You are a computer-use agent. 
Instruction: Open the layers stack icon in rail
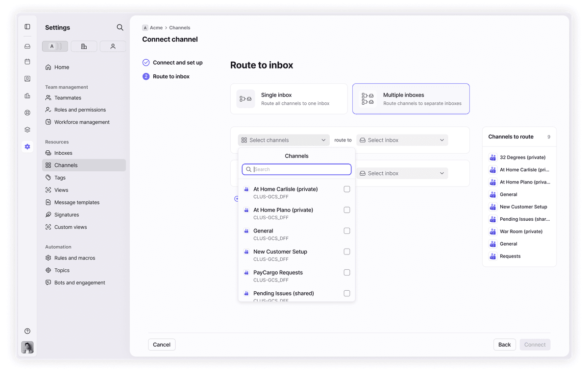[27, 130]
